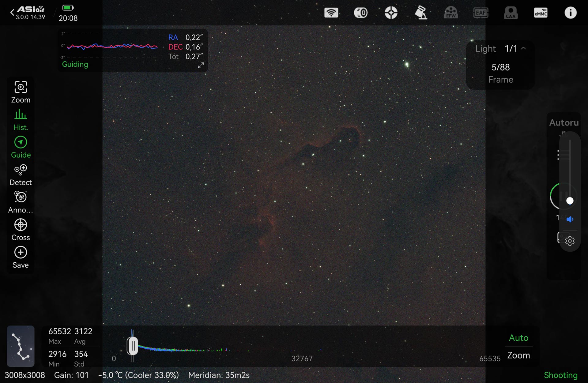Click the Max 65532 statistic
The width and height of the screenshot is (588, 383).
pos(59,336)
